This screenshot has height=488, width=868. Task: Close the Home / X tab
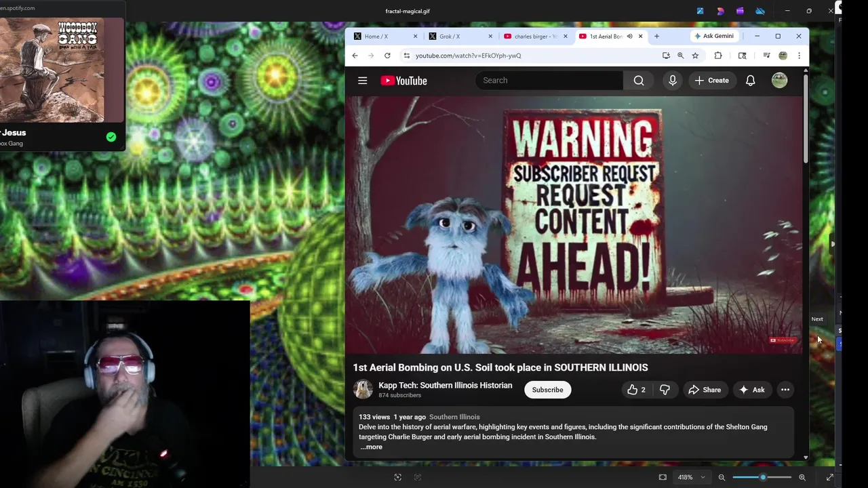point(416,36)
